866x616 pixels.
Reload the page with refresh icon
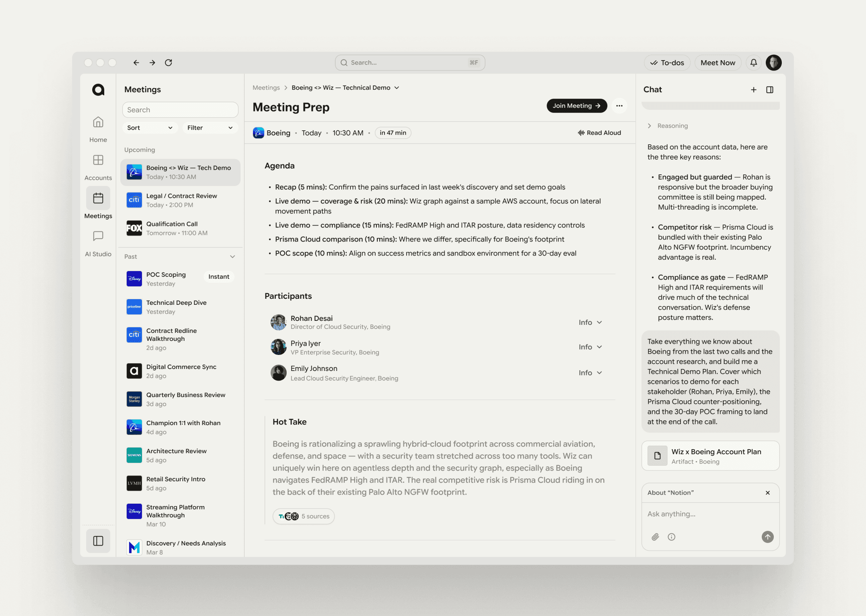tap(168, 63)
